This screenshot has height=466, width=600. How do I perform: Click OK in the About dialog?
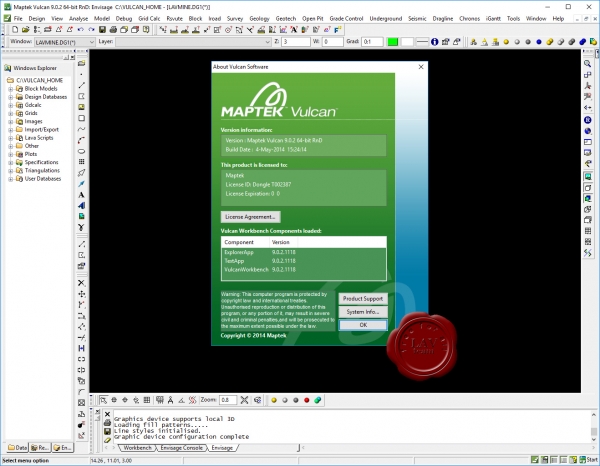(363, 325)
